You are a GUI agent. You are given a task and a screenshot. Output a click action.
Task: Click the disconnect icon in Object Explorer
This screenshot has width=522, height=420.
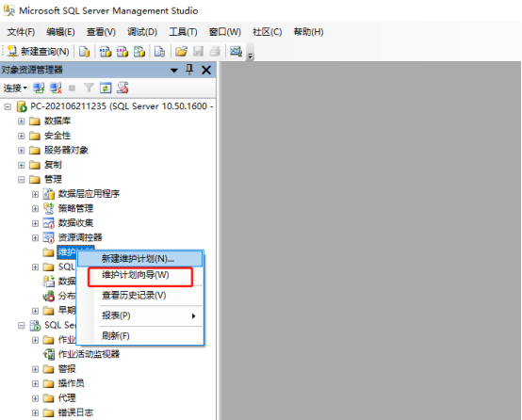(x=56, y=89)
